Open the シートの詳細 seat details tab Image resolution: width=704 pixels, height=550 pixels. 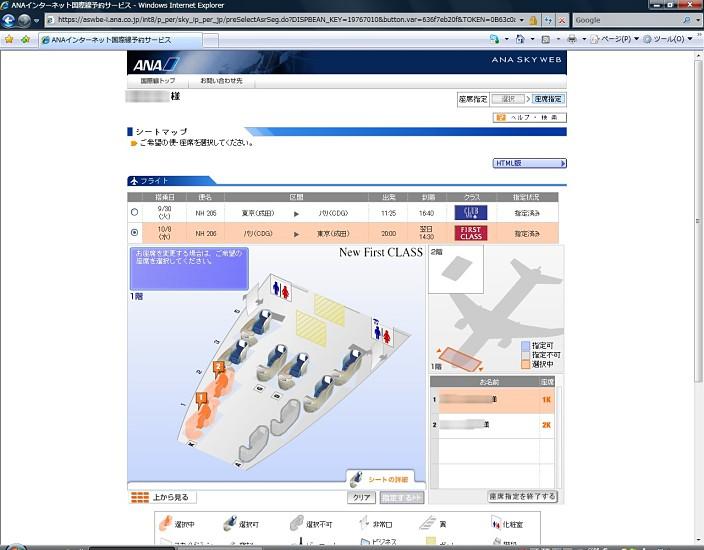click(x=380, y=479)
